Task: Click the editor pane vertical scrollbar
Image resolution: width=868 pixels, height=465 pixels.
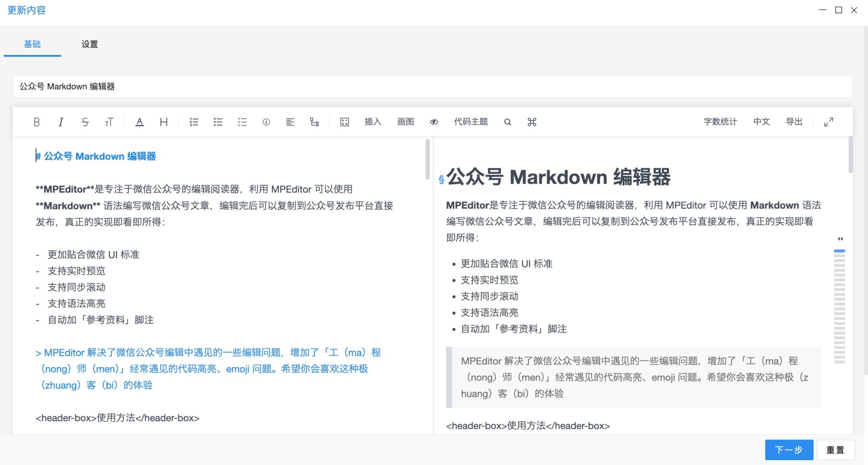Action: point(427,159)
